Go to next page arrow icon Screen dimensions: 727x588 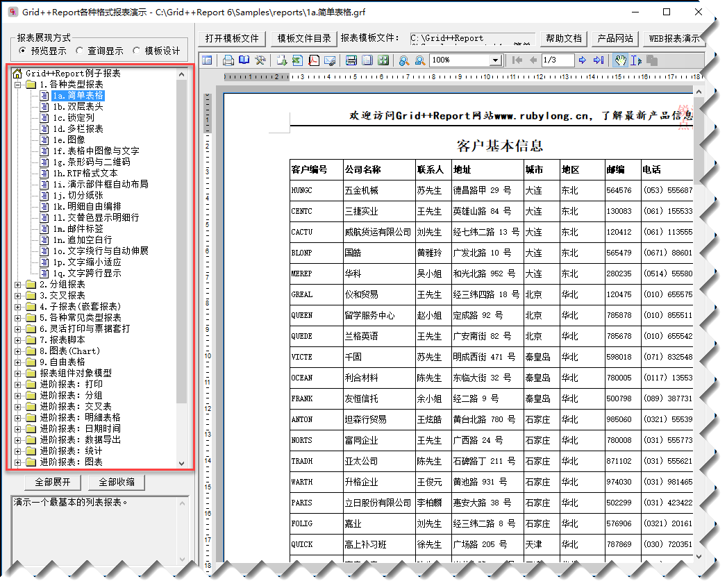tap(583, 60)
